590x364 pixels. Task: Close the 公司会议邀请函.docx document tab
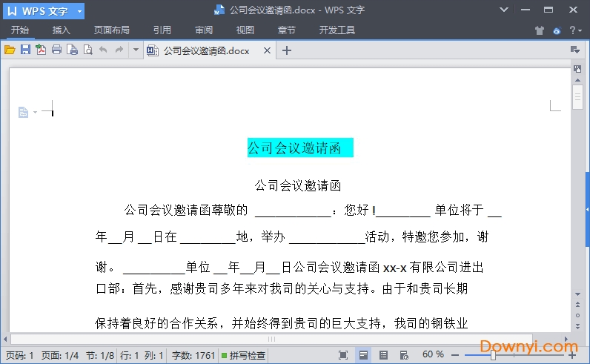coord(267,50)
